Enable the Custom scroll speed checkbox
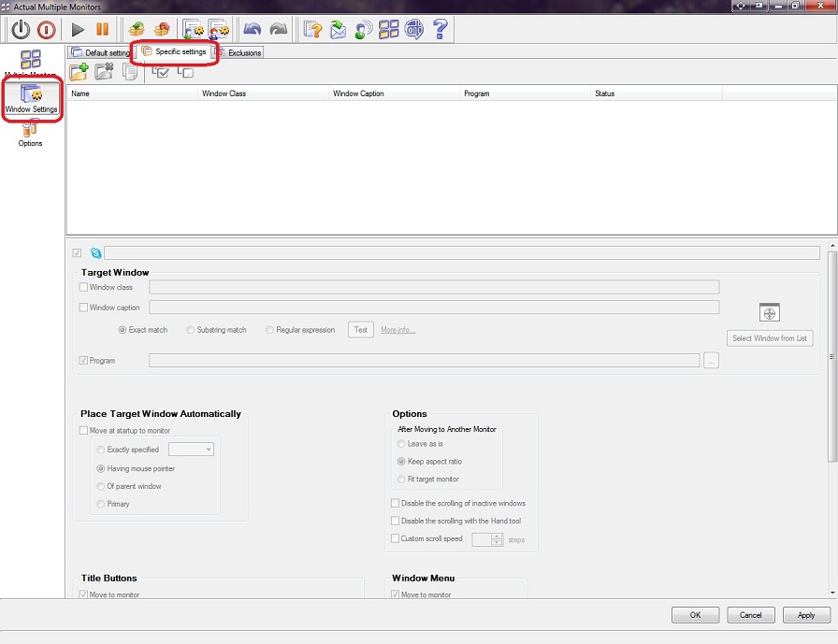The width and height of the screenshot is (838, 644). tap(395, 538)
